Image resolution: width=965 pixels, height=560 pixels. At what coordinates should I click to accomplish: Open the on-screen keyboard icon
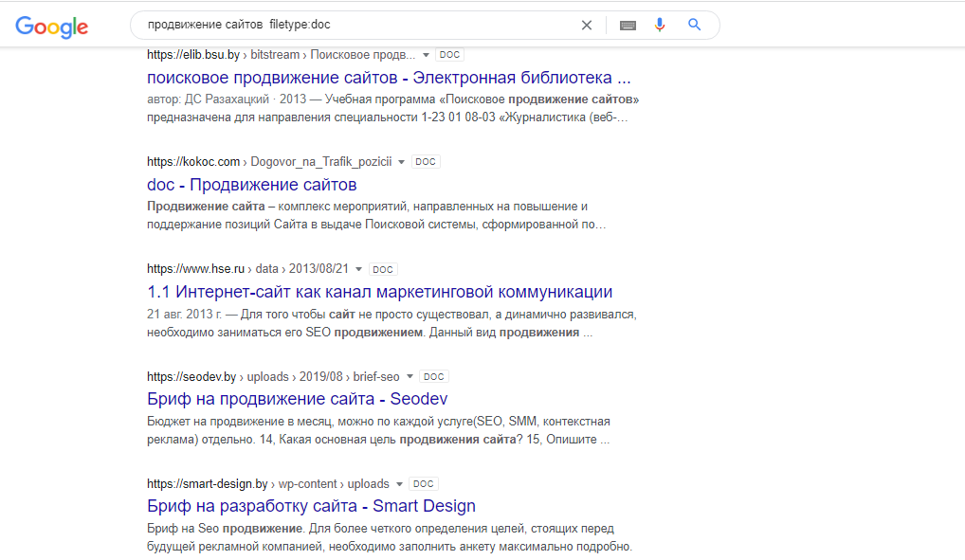[x=628, y=26]
